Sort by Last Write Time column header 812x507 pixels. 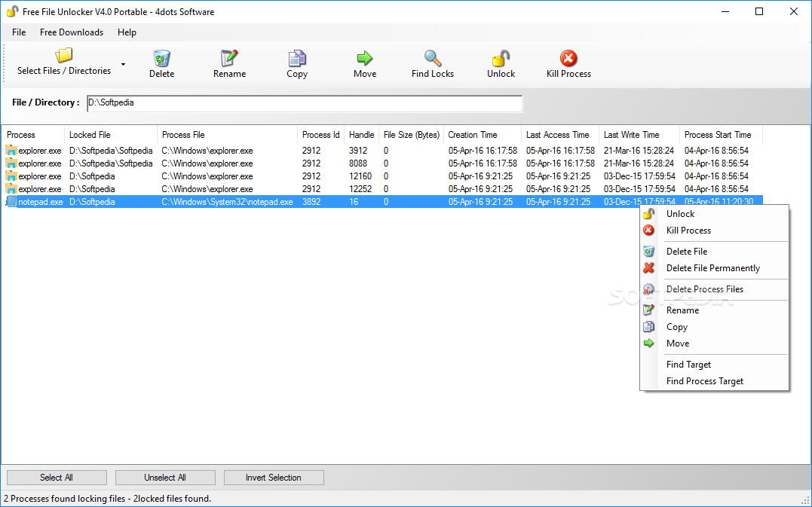[639, 135]
